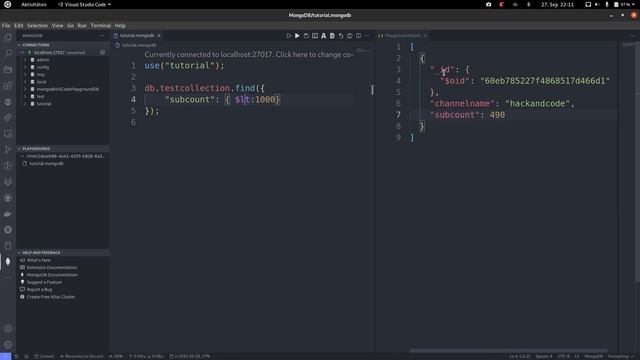Open the MongoDB leaf view in activity bar

(x=8, y=262)
